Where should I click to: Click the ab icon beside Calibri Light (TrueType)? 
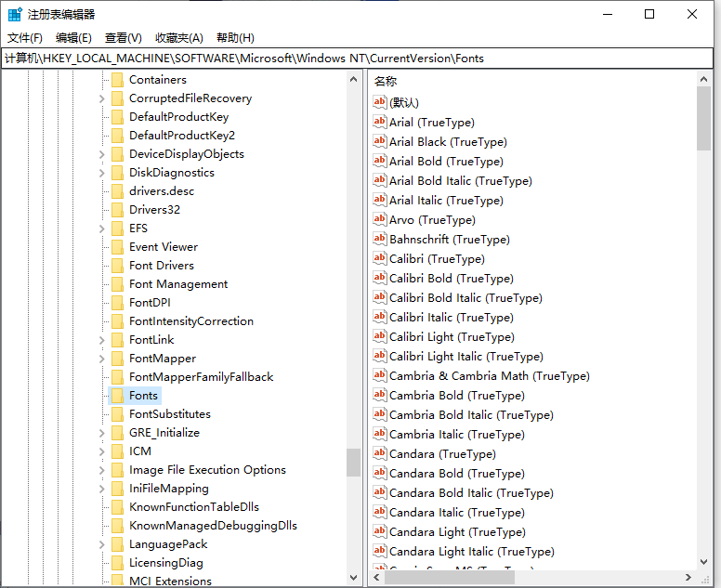[379, 336]
